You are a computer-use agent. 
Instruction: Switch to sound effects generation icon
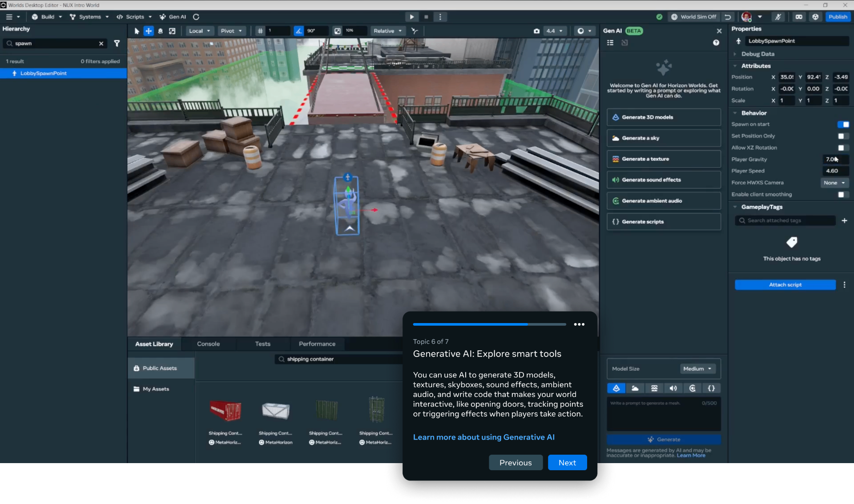(x=673, y=388)
